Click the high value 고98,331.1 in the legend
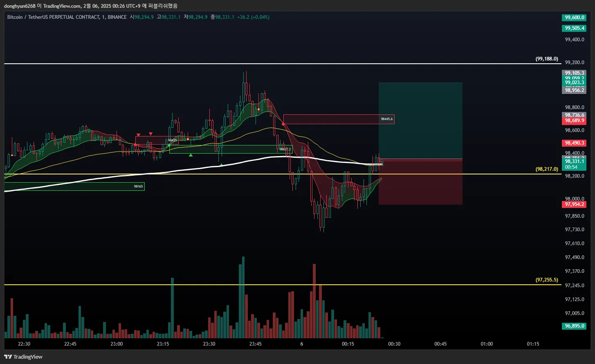Viewport: 595px width, 364px height. pyautogui.click(x=168, y=17)
